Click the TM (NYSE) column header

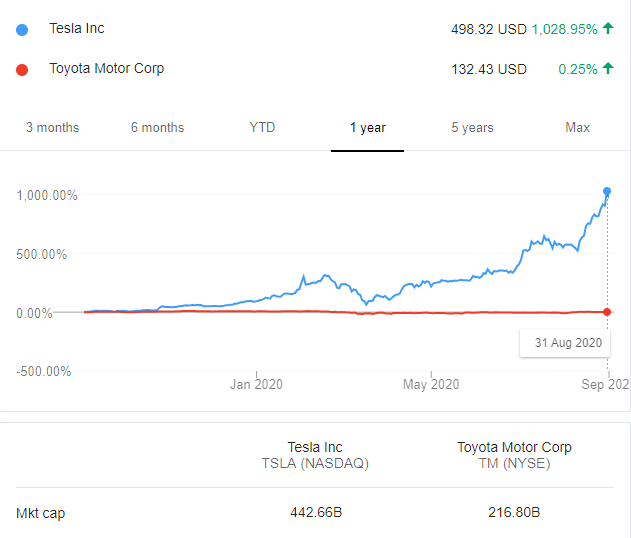pos(514,464)
